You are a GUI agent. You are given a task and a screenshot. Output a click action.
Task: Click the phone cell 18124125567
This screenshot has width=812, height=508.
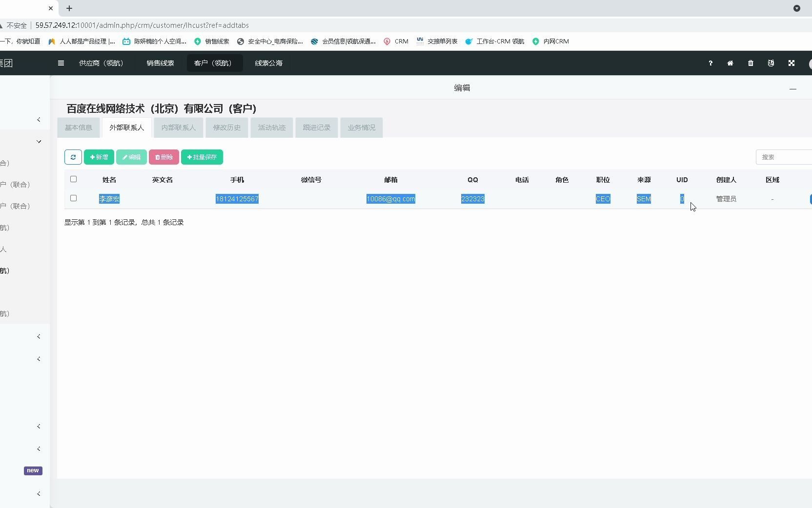pyautogui.click(x=237, y=199)
